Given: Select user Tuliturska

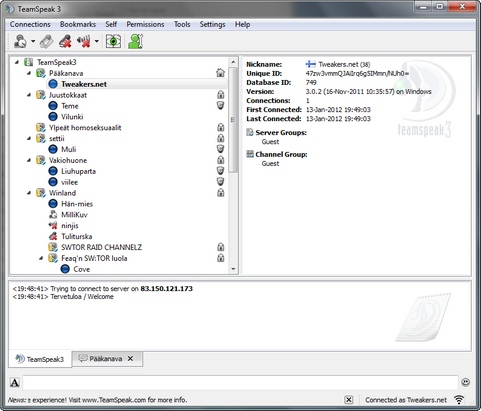Looking at the screenshot, I should click(77, 237).
